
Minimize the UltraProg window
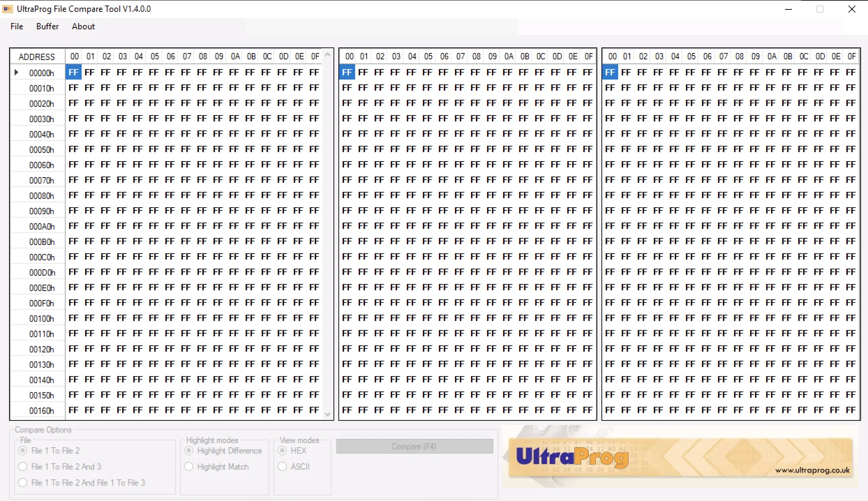point(788,9)
